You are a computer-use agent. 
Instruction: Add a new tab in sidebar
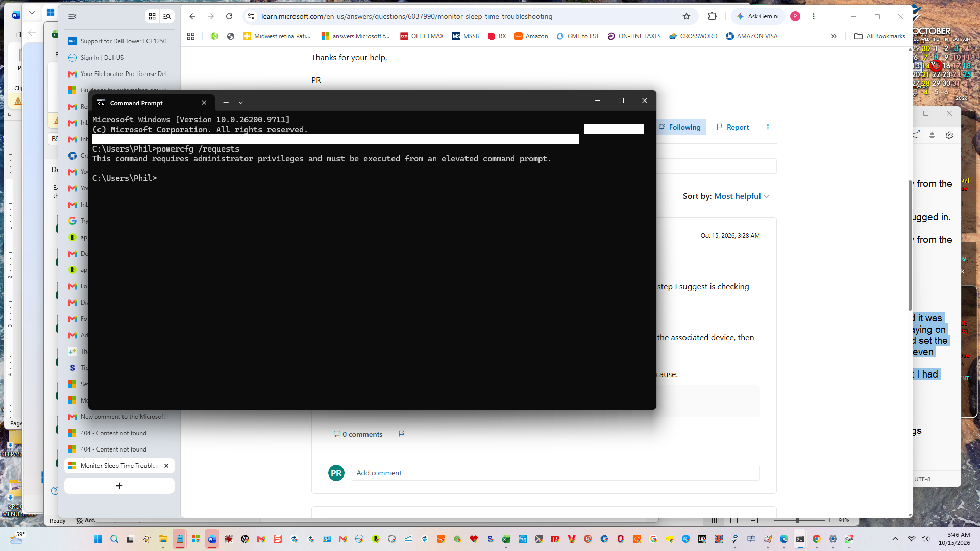pyautogui.click(x=119, y=486)
